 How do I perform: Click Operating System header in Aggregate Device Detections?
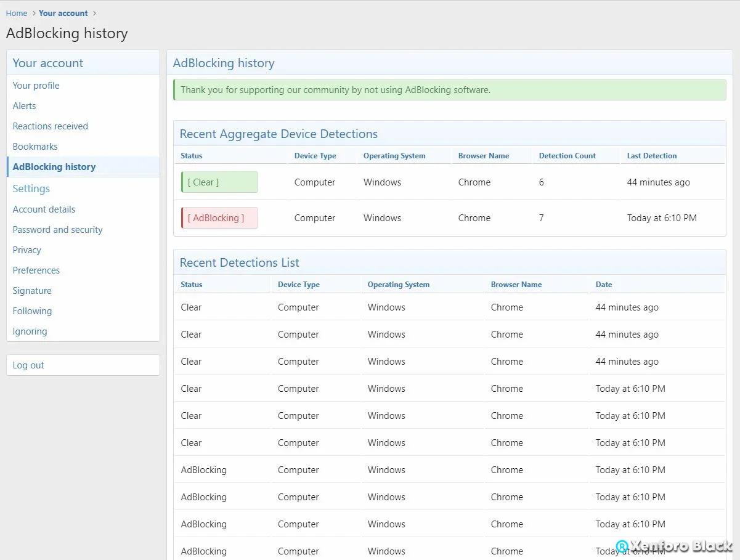(394, 156)
